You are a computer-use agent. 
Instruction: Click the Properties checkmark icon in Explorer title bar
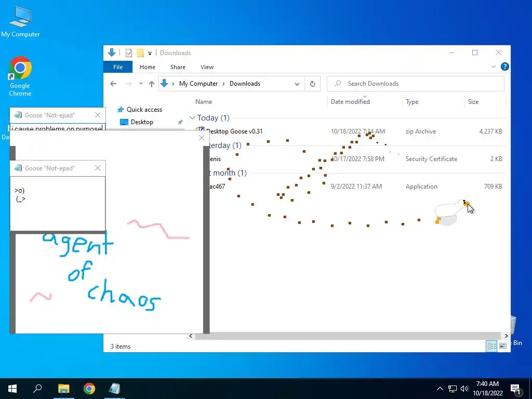pos(129,53)
